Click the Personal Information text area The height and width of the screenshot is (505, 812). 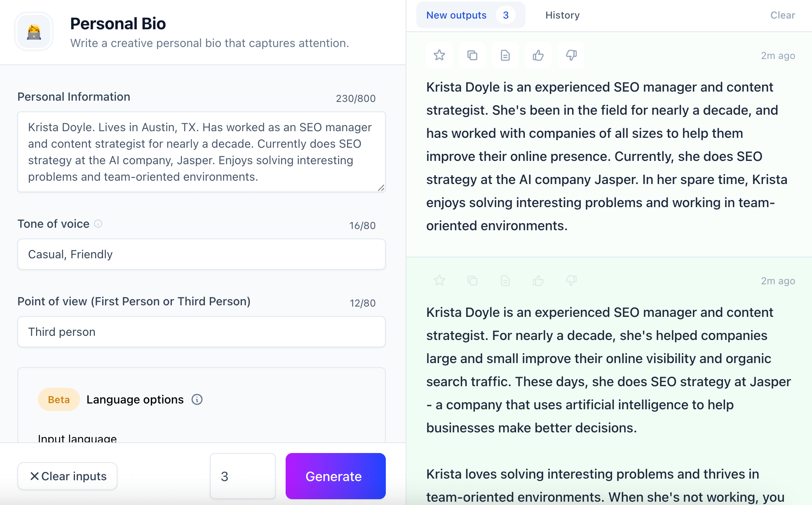pos(201,152)
